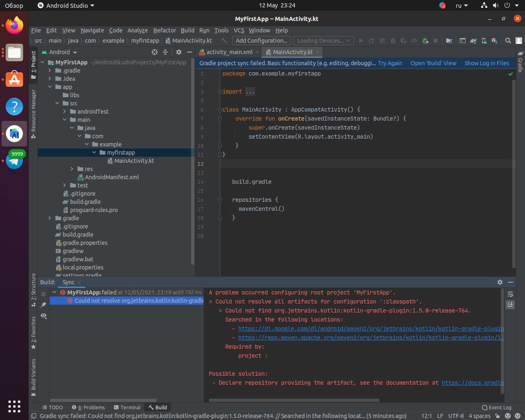Click the pin tab icon in Build panel
The width and height of the screenshot is (525, 420).
point(43,305)
